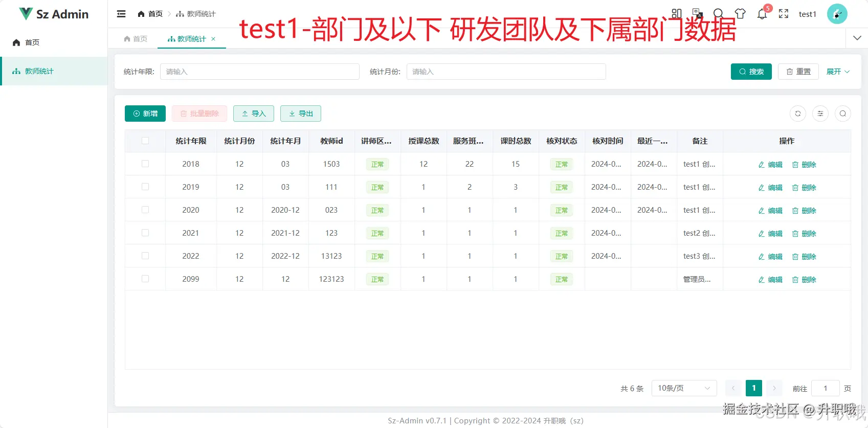Switch to the 首页 tab
Viewport: 868px width, 428px height.
click(x=136, y=39)
